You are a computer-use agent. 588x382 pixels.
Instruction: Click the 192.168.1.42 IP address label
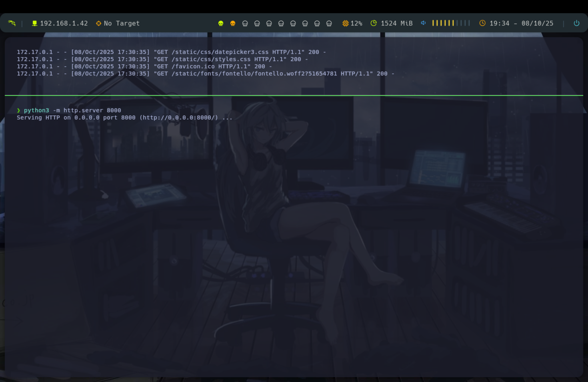(64, 23)
